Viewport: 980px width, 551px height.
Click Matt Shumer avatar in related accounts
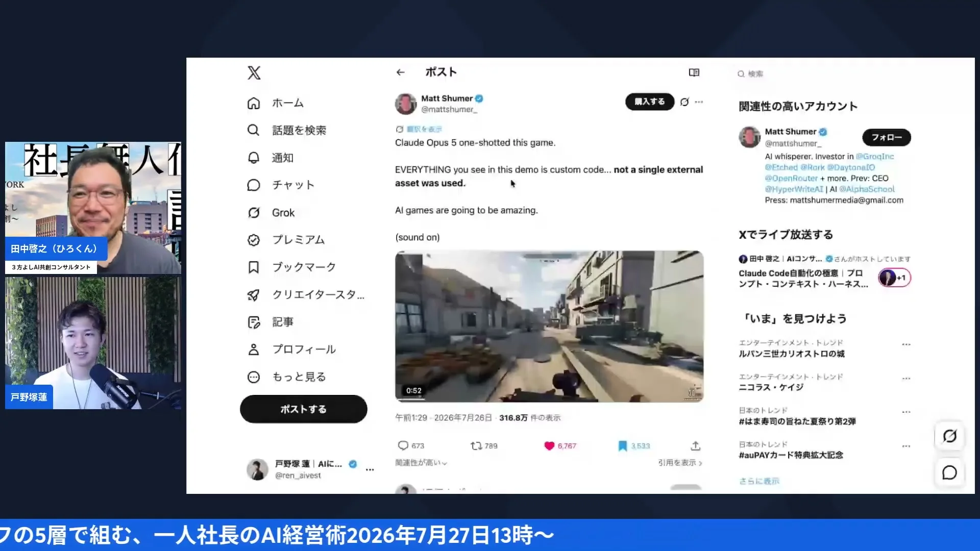tap(749, 137)
